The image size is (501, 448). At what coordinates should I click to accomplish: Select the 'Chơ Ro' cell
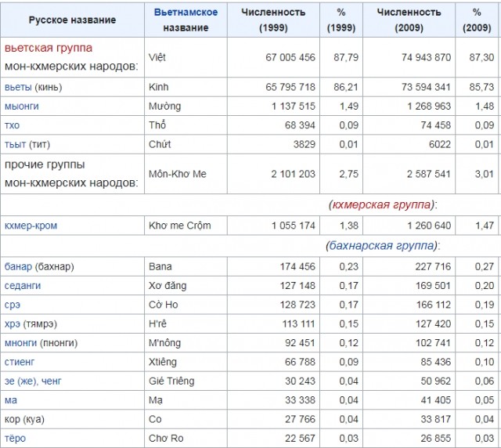186,438
